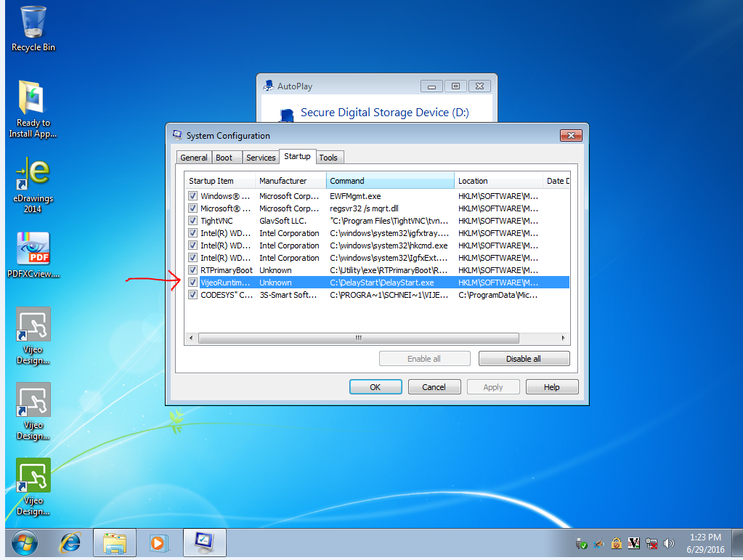Toggle checkbox for hkcmd.exe startup item
This screenshot has width=743, height=560.
[x=193, y=245]
